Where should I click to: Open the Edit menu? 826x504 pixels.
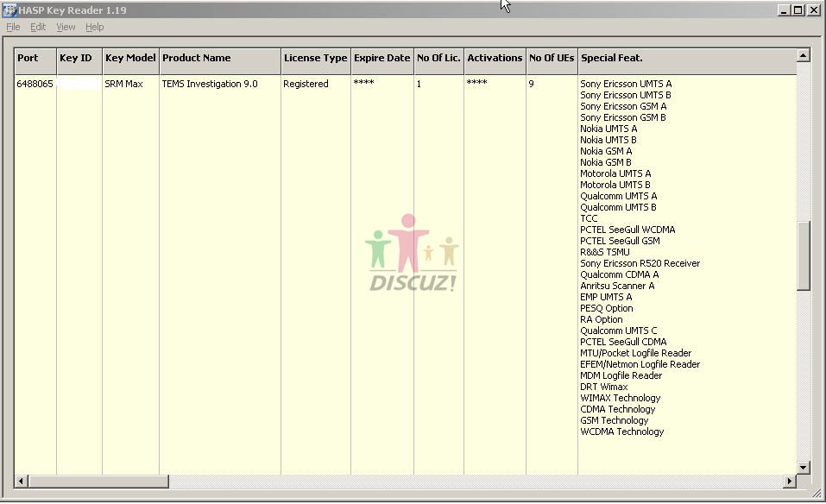tap(38, 27)
